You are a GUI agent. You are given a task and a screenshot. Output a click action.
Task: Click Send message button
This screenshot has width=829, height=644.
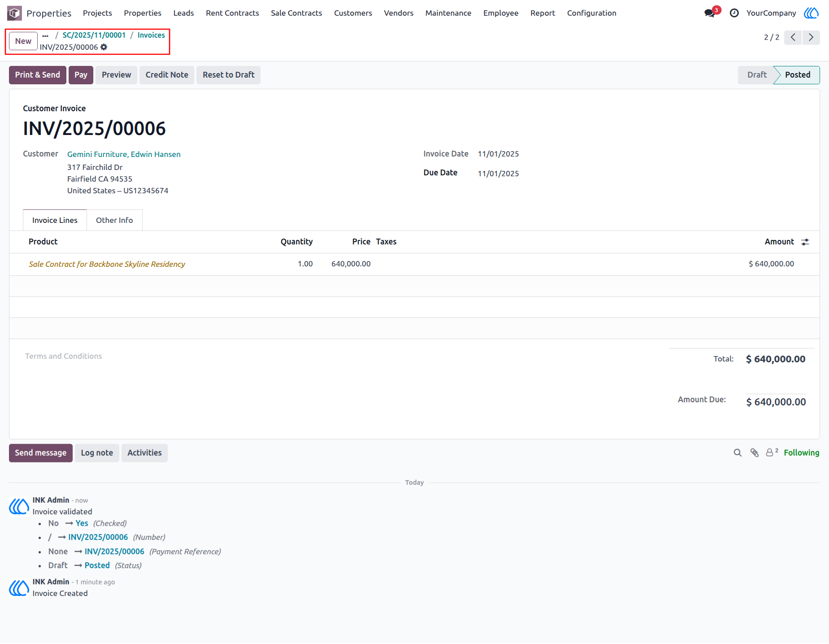pos(41,453)
